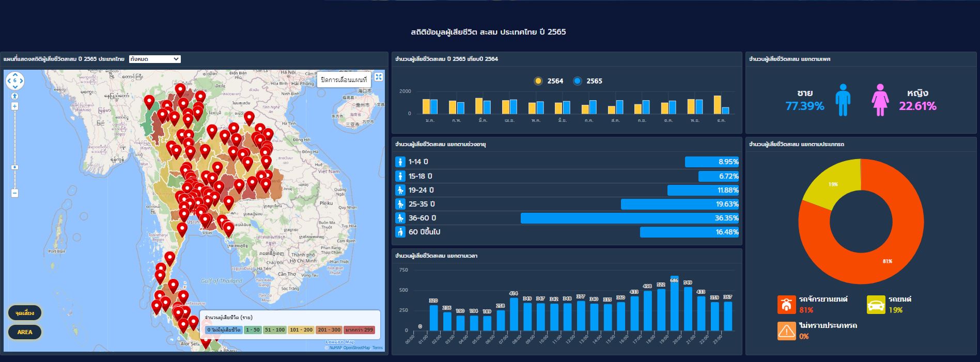
Task: Pan the map right with the arrow
Action: 21,81
